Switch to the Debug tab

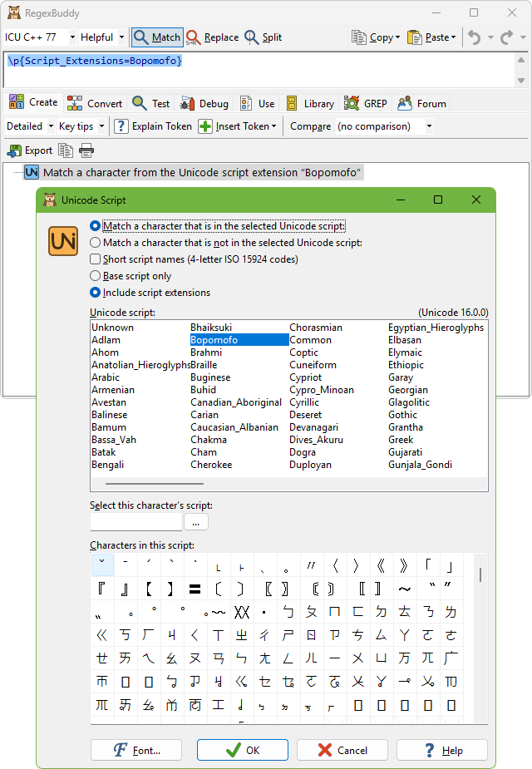[x=204, y=103]
